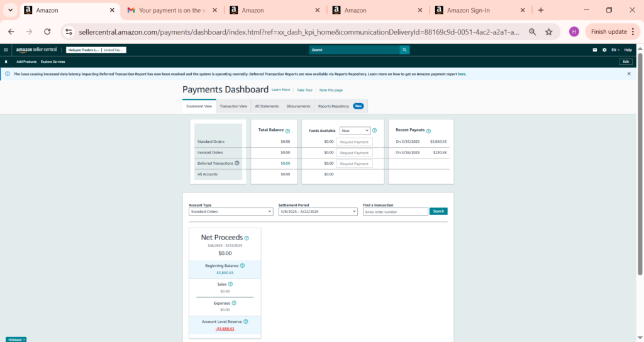
Task: Switch to the Transaction View tab
Action: pyautogui.click(x=233, y=106)
